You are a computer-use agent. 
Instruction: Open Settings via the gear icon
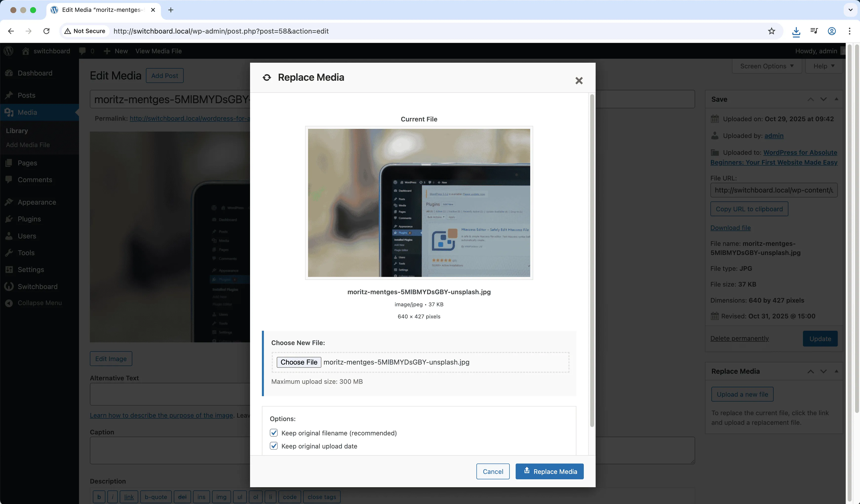[x=9, y=269]
